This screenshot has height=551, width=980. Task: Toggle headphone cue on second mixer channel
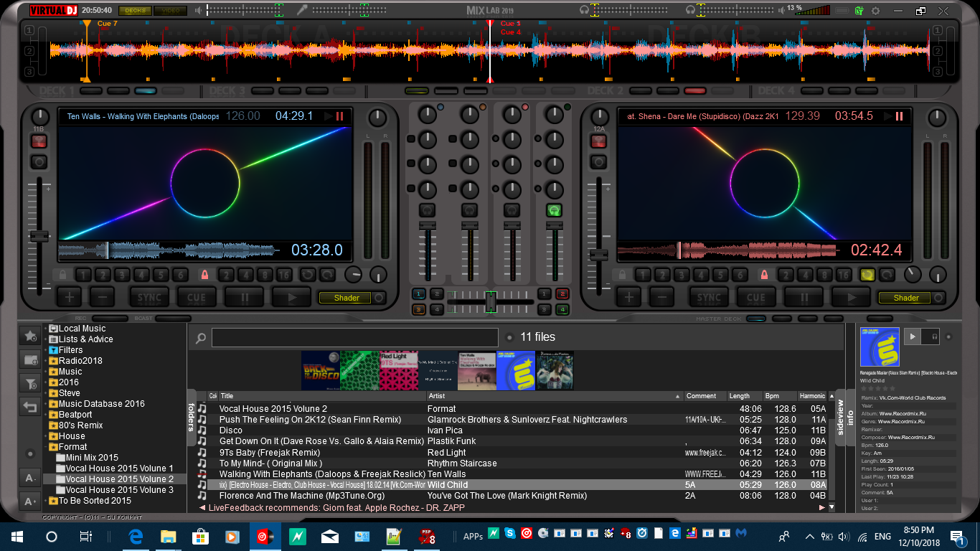tap(469, 210)
